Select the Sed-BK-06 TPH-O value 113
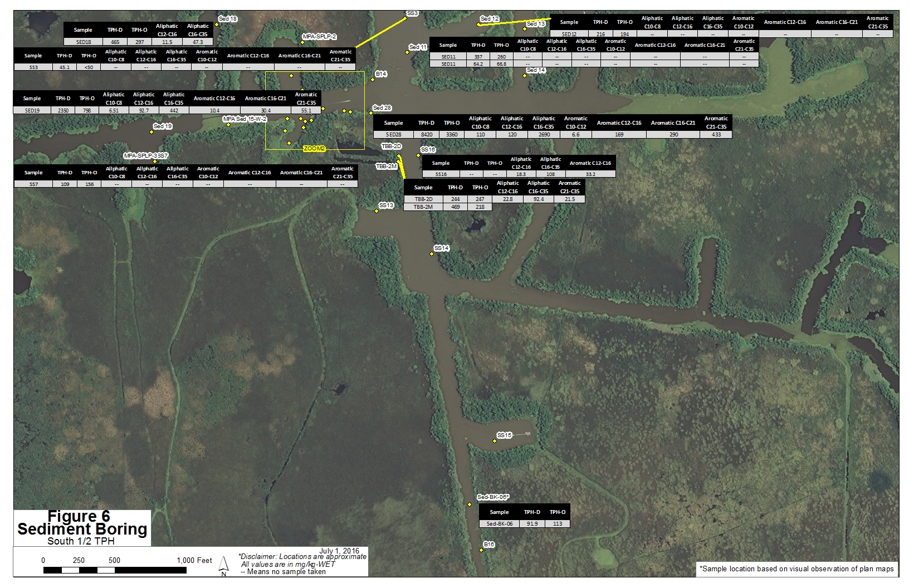Image resolution: width=909 pixels, height=588 pixels. tap(558, 523)
